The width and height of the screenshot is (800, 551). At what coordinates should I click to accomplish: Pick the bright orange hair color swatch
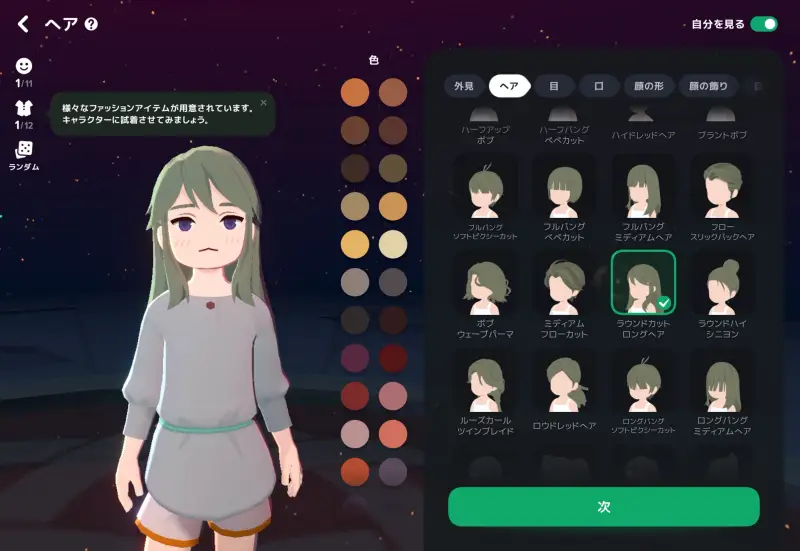click(x=355, y=92)
